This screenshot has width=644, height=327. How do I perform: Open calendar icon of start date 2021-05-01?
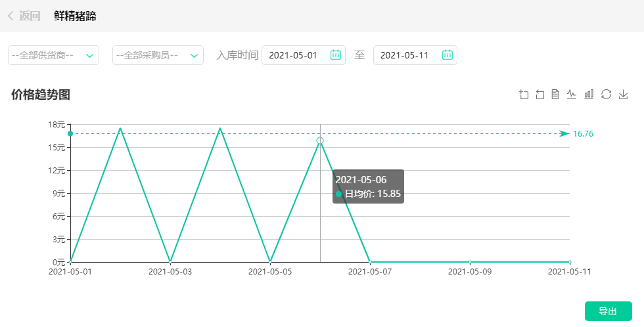(x=335, y=55)
